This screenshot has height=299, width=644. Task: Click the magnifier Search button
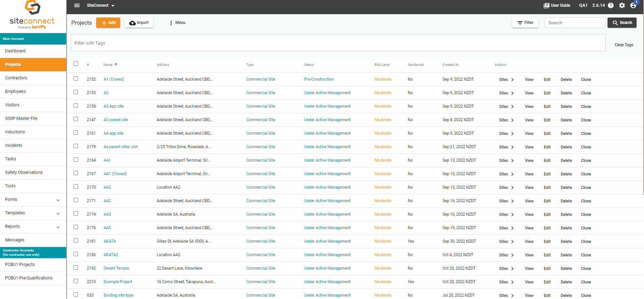click(x=622, y=23)
